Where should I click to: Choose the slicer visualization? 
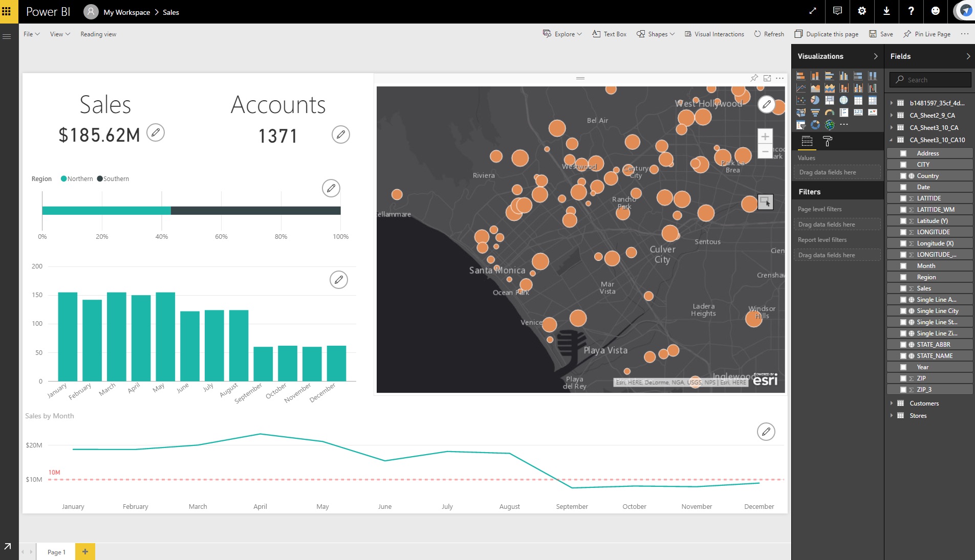pyautogui.click(x=801, y=125)
